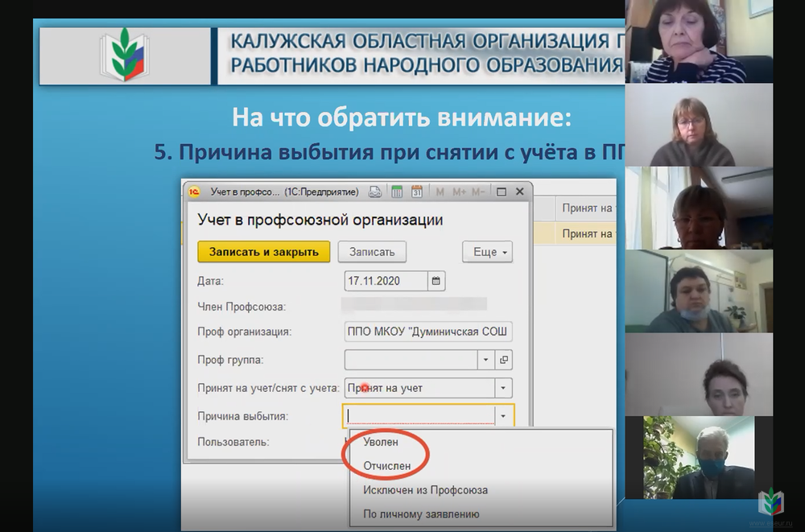Screen dimensions: 805x532
Task: Click the open-form icon next to Проф группа
Action: (x=504, y=360)
